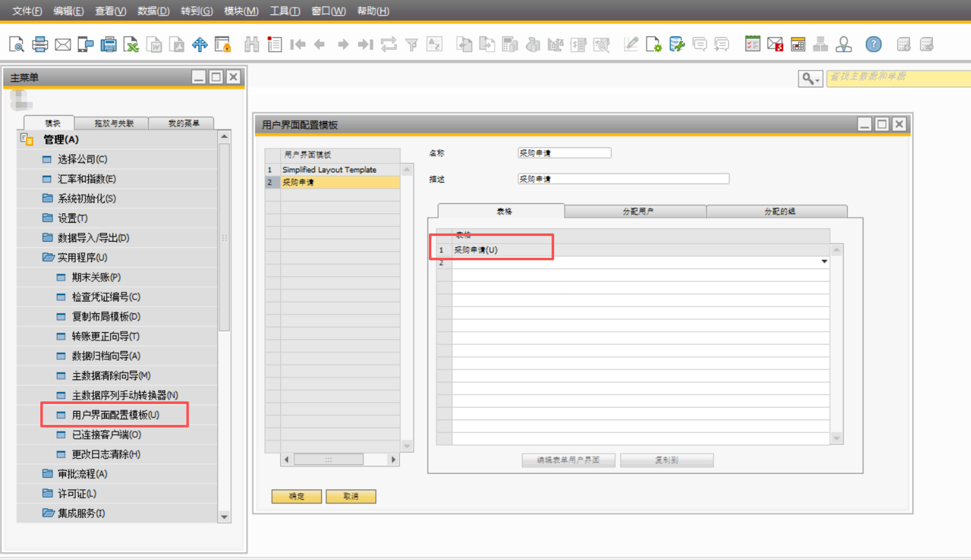Export to Excel using toolbar icon
This screenshot has height=560, width=971.
tap(131, 44)
